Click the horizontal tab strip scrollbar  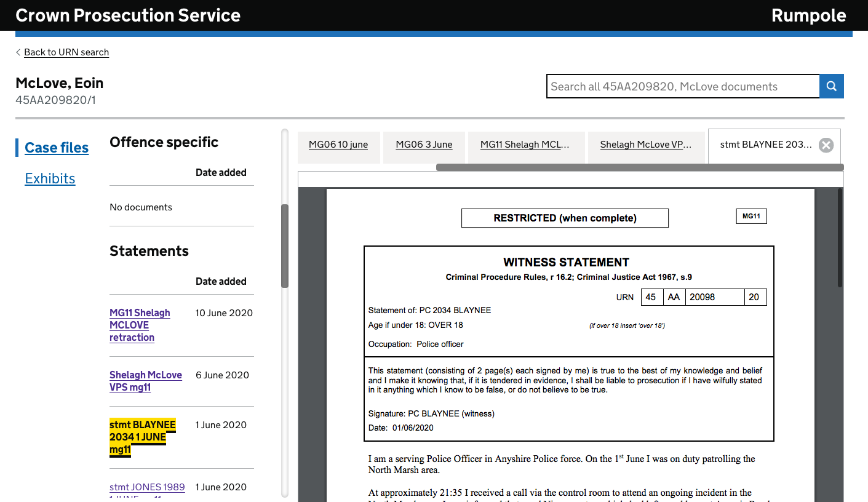click(639, 167)
